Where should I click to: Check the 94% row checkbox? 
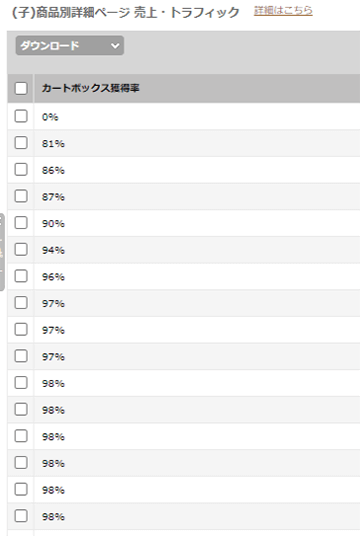tap(21, 250)
